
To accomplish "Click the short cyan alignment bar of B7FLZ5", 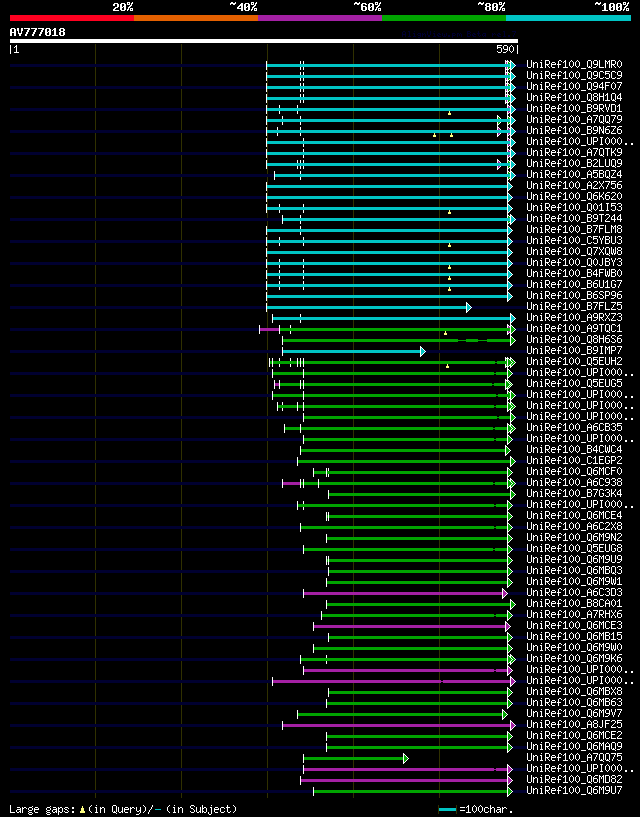I will pos(369,307).
